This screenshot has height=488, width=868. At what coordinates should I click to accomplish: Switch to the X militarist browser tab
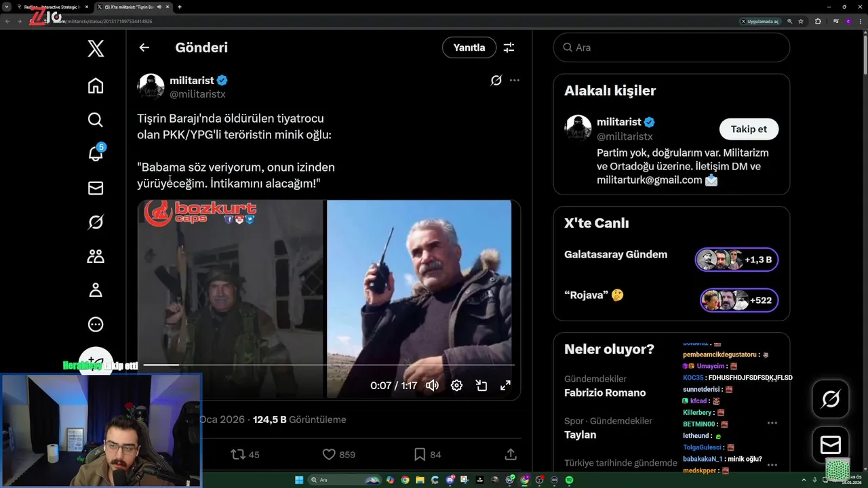point(134,7)
